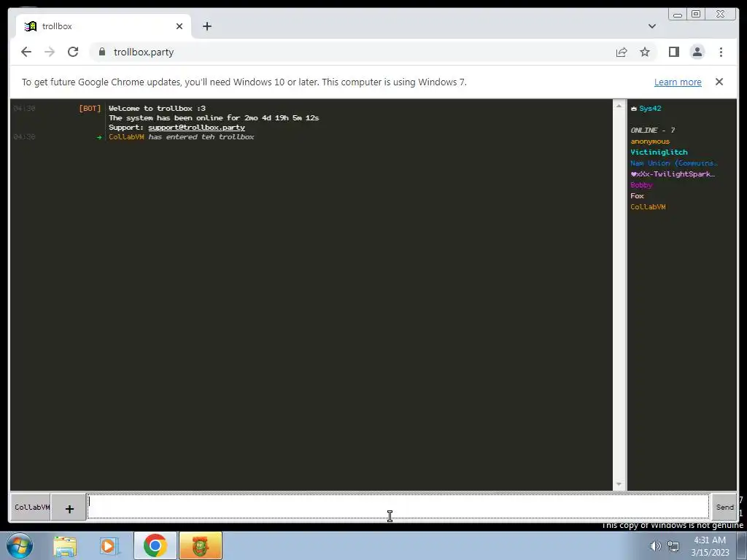Open the volume speaker icon in the tray
This screenshot has height=560, width=747.
tap(656, 546)
